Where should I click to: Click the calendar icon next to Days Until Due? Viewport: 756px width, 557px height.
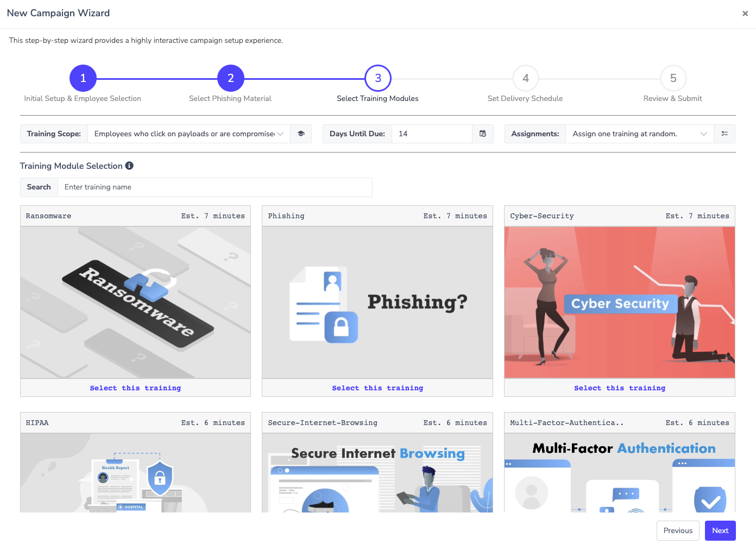(x=483, y=134)
